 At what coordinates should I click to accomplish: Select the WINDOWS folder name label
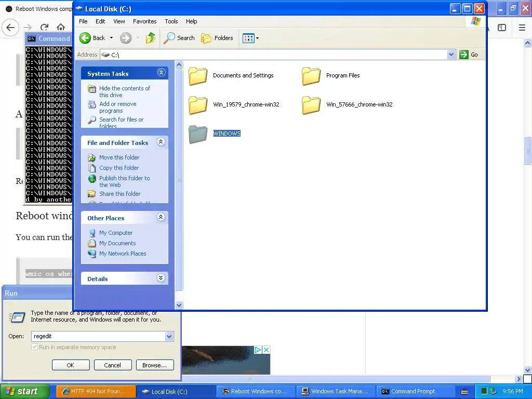[227, 134]
